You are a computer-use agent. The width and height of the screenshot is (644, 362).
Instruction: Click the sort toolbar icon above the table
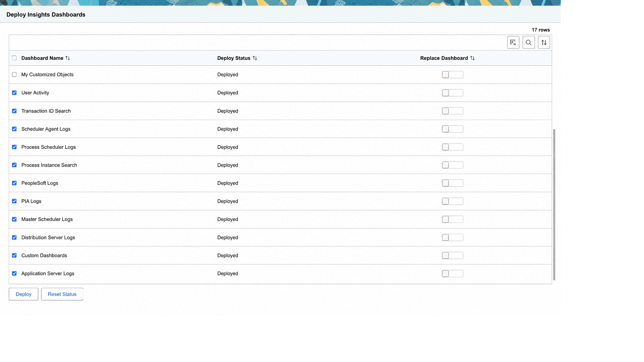click(x=544, y=43)
